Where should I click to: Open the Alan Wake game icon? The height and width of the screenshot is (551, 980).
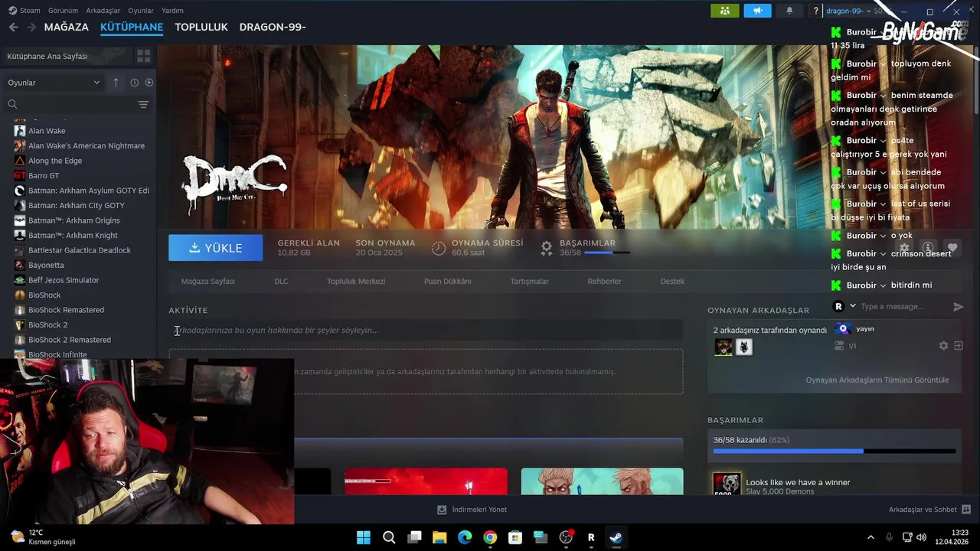(x=20, y=131)
